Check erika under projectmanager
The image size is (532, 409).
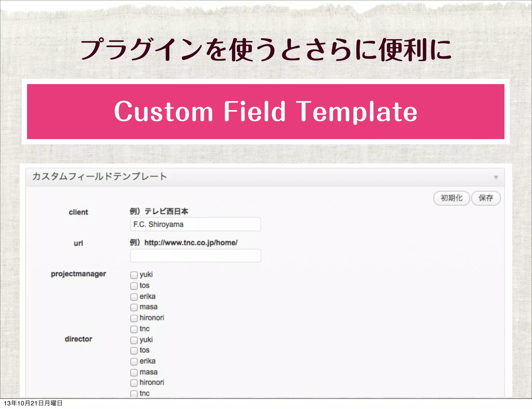[x=134, y=297]
